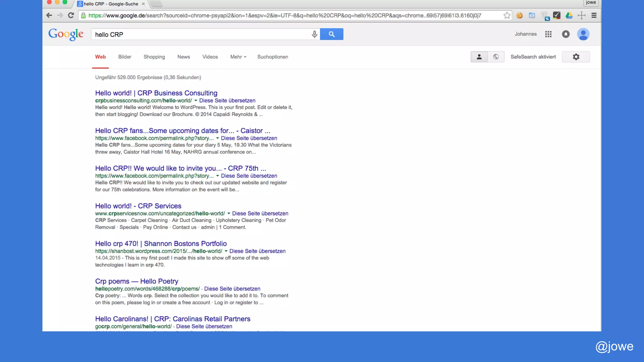Switch to the News tab
This screenshot has height=362, width=644.
183,57
